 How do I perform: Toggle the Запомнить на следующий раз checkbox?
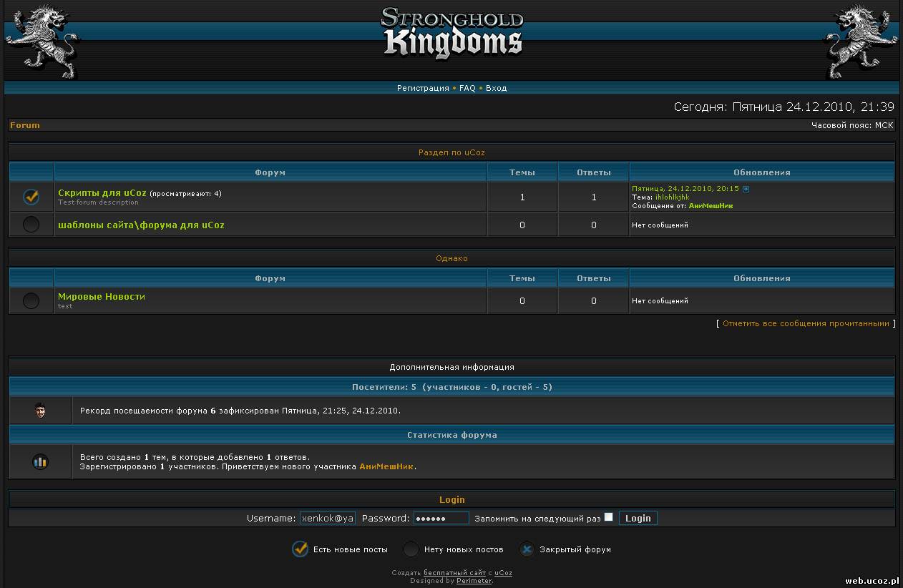tap(608, 517)
